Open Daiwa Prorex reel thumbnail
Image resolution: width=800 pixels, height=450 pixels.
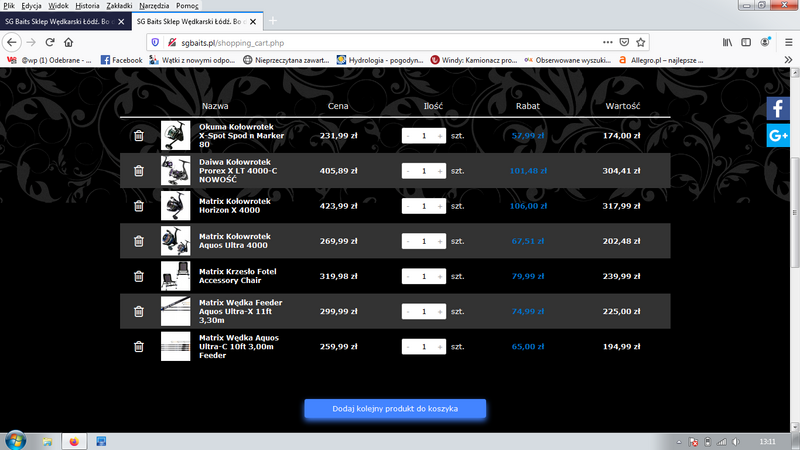click(176, 170)
